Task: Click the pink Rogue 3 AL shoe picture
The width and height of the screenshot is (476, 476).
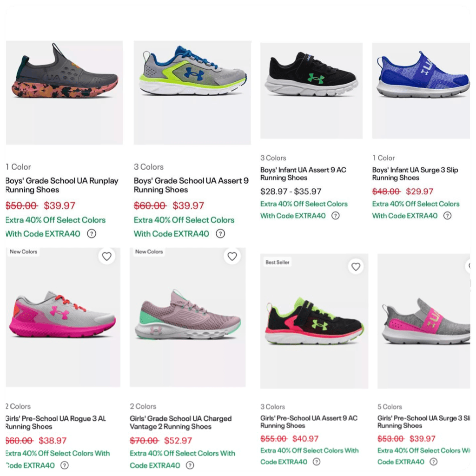Action: click(x=63, y=317)
